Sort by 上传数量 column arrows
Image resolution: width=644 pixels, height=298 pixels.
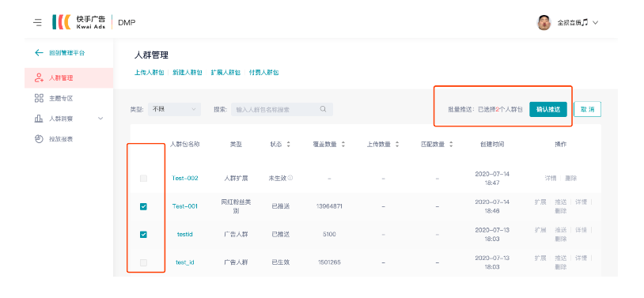[396, 145]
